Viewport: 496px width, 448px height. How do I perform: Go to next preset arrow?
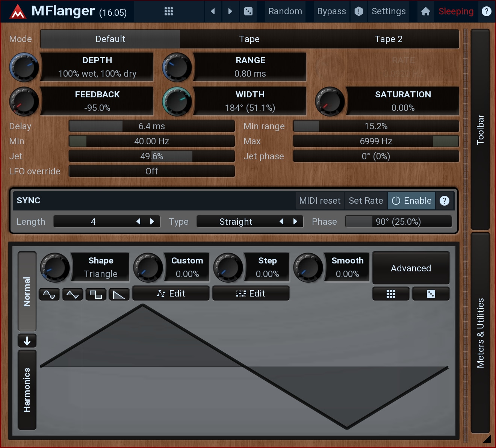[x=230, y=11]
